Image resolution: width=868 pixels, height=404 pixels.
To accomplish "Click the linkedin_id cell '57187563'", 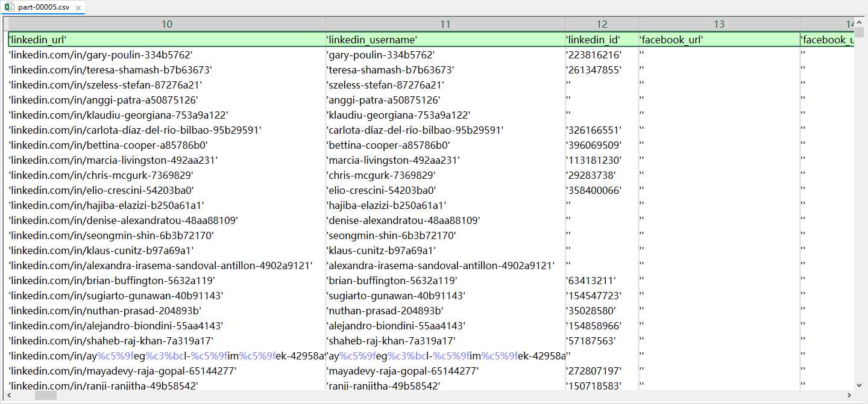I will 602,341.
